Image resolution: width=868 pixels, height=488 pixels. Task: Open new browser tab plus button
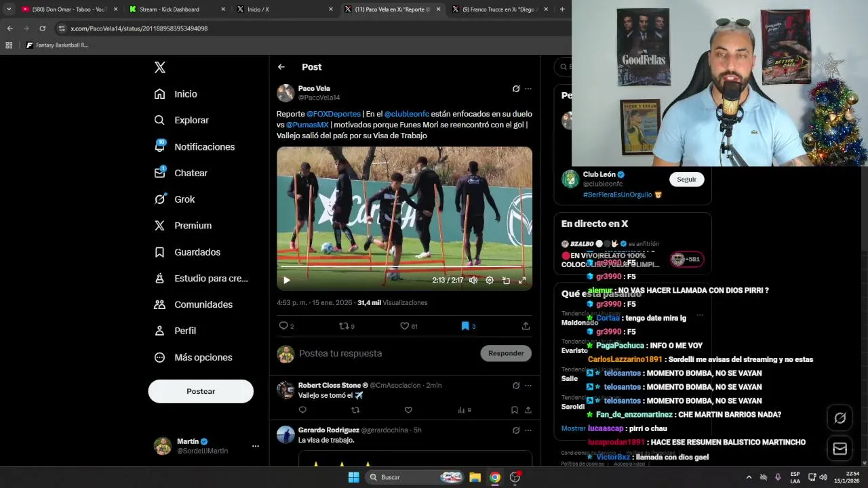point(562,9)
